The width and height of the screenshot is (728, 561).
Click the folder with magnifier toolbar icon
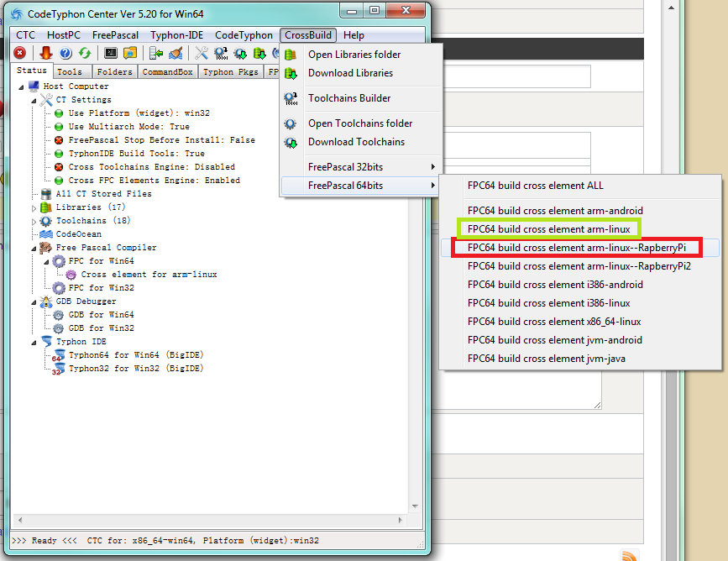pyautogui.click(x=130, y=53)
